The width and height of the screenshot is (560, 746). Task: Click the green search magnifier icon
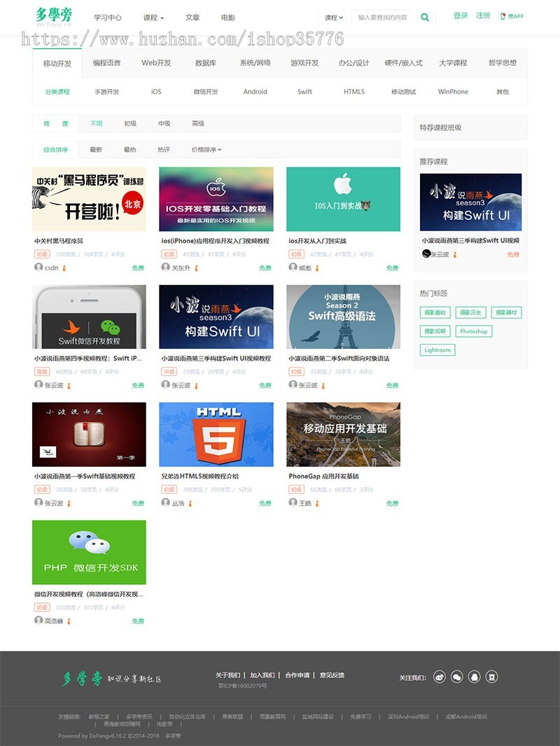click(424, 16)
